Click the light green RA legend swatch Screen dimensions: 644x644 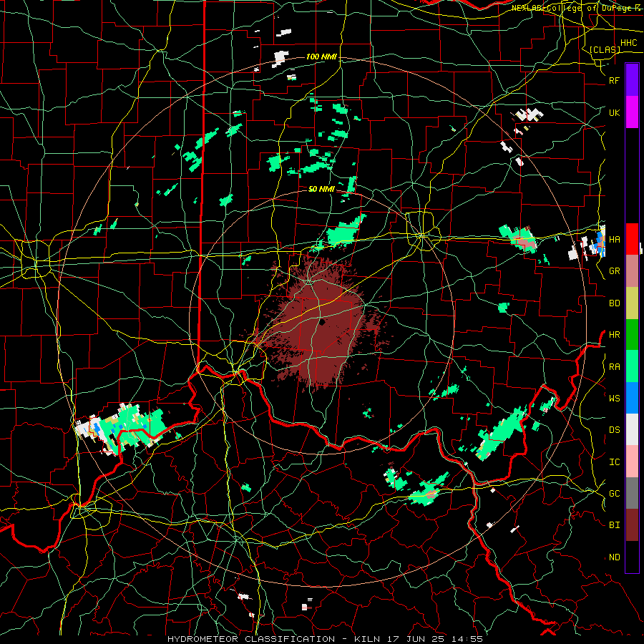(x=632, y=366)
